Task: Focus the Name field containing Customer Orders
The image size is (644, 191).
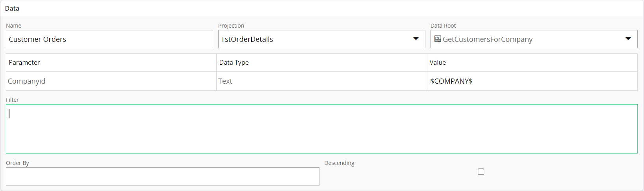Action: (x=109, y=39)
